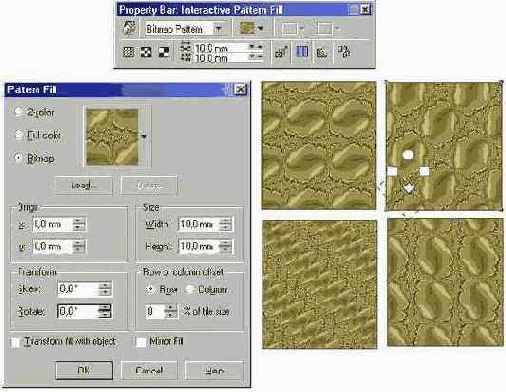
Task: Click the Copy Fill Properties icon
Action: 344,52
